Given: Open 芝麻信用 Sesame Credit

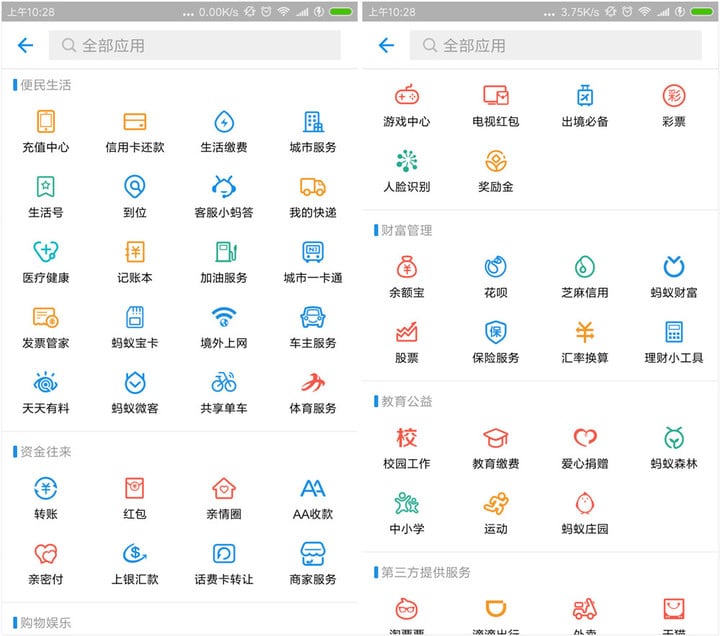Looking at the screenshot, I should (x=585, y=267).
